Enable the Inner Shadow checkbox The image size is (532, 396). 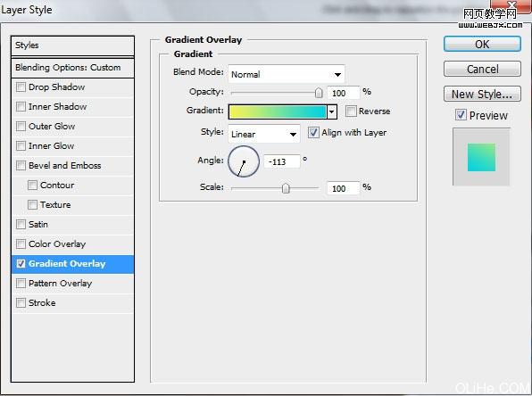tap(21, 107)
